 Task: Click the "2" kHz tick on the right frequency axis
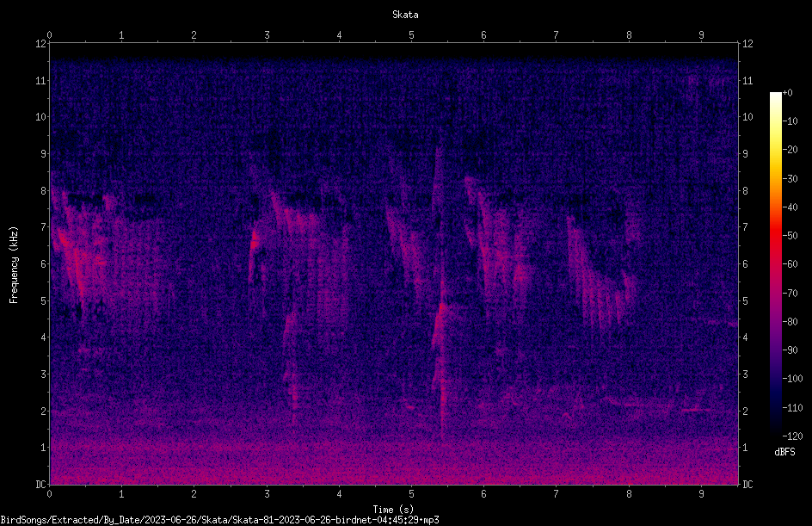click(745, 411)
